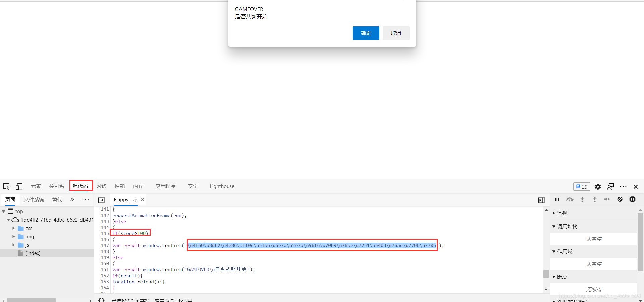Click the navigator horizontal scrollbar
644x302 pixels.
[x=31, y=300]
